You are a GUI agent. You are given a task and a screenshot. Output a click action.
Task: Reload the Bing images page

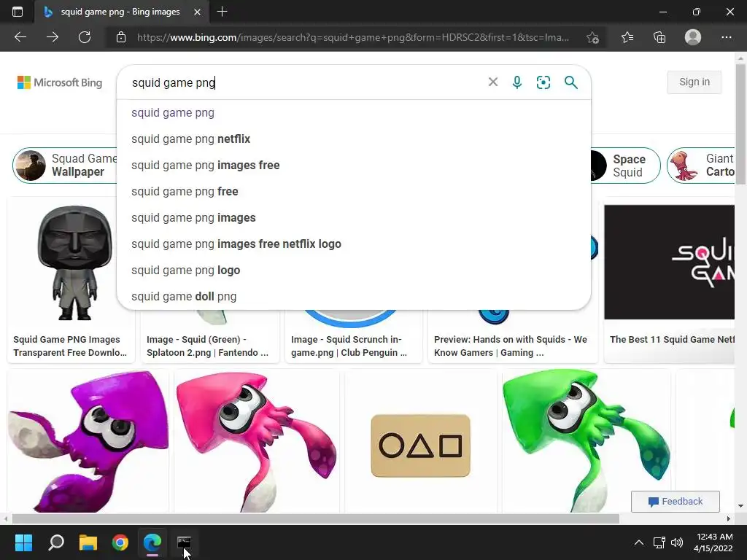[x=85, y=37]
